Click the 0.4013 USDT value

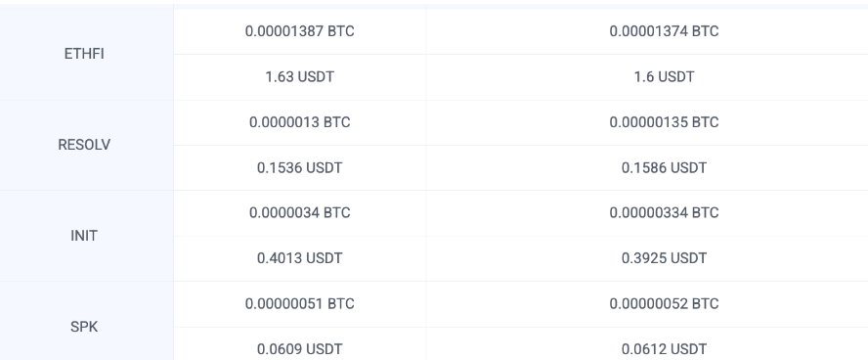point(299,258)
